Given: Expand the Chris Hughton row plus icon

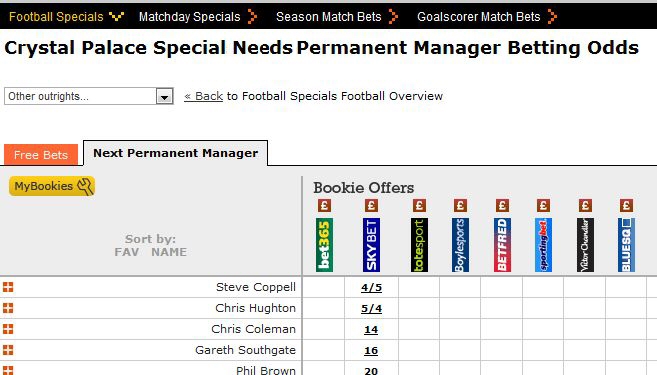Looking at the screenshot, I should [8, 308].
